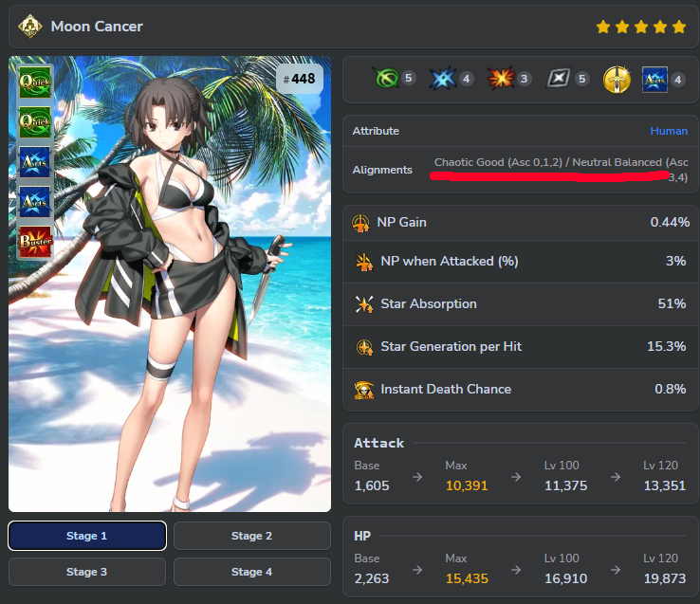Click the second Quick card icon
The image size is (700, 604).
35,122
